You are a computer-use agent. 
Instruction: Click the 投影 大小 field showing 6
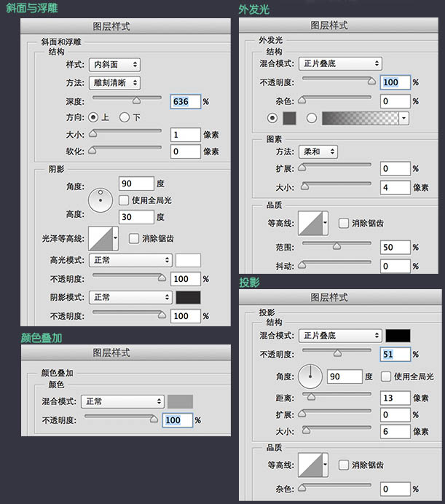tap(395, 431)
